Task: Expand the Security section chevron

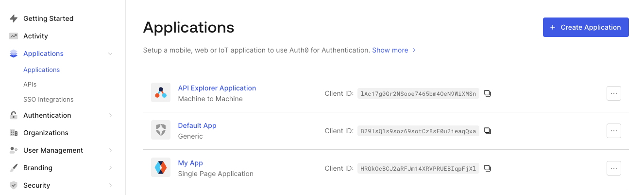Action: 110,185
